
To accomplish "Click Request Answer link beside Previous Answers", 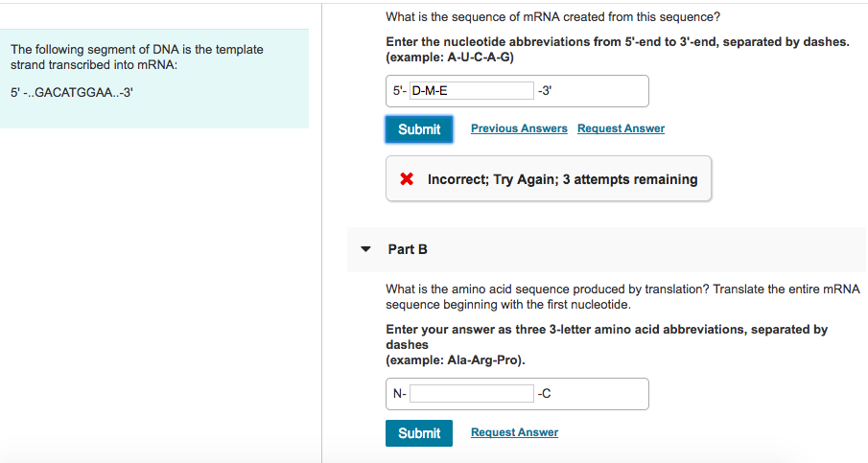I will click(x=621, y=128).
